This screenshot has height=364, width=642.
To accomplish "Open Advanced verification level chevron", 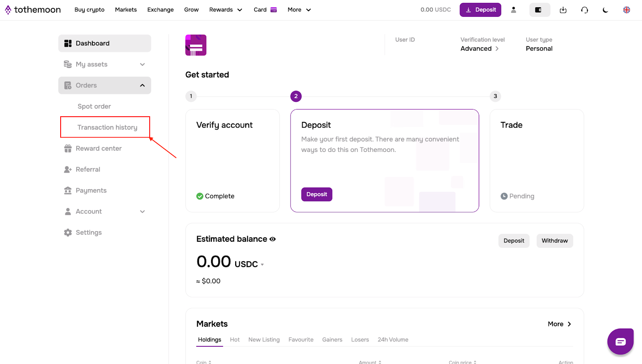I will tap(497, 49).
